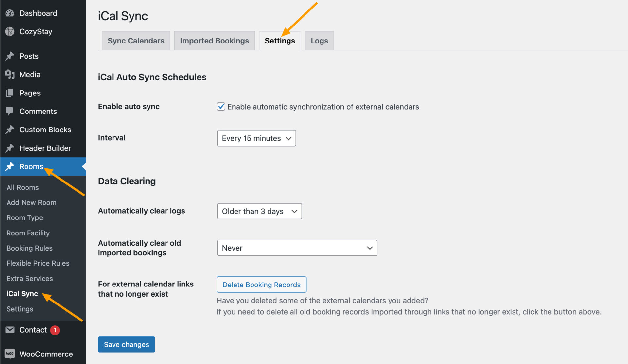Switch to the Sync Calendars tab
The width and height of the screenshot is (628, 364).
136,40
